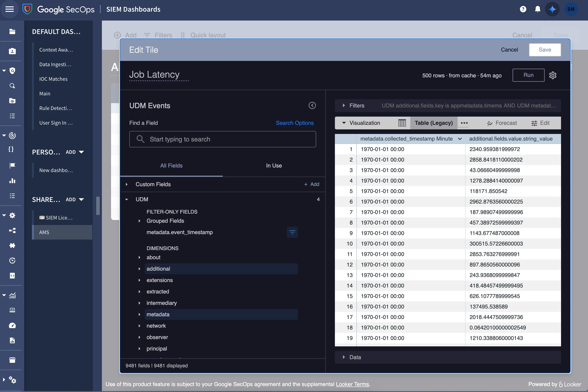Select metadata.event_timestamp field

[179, 232]
